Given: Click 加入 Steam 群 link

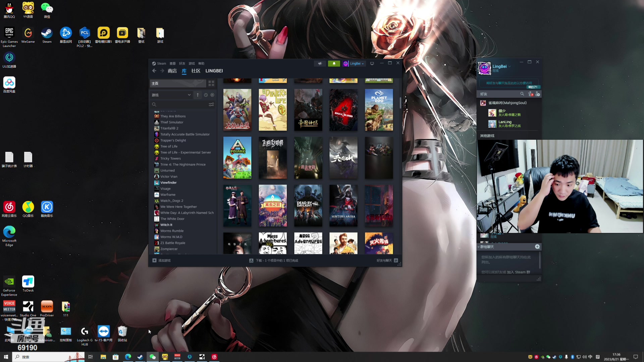Looking at the screenshot, I should point(519,272).
